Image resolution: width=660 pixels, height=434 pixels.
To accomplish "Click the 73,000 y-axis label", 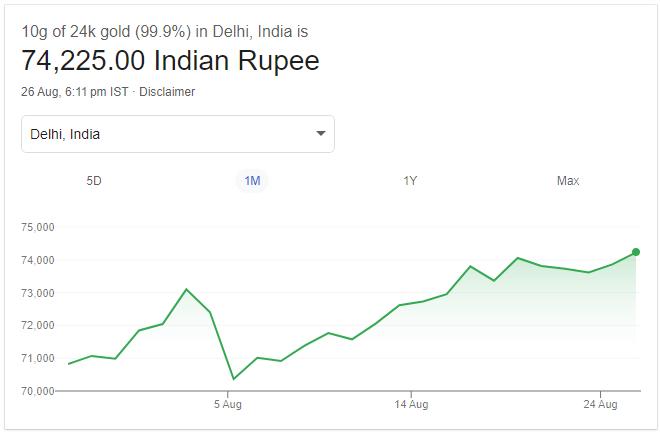I will coord(36,293).
